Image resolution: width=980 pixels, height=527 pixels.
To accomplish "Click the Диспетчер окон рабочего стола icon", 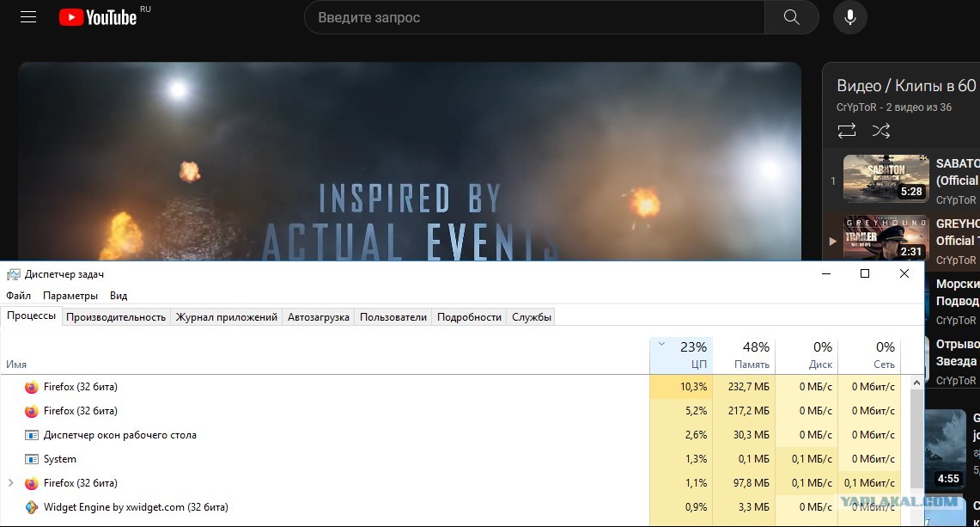I will tap(32, 435).
